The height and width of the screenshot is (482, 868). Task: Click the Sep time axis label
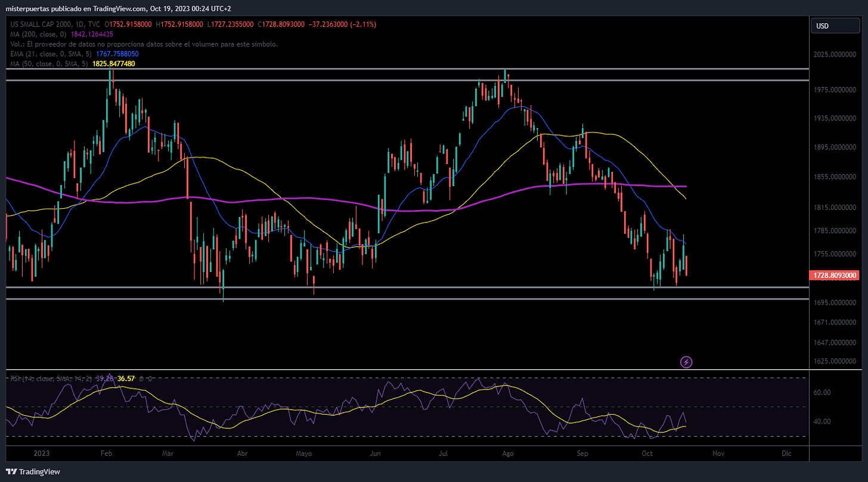pyautogui.click(x=582, y=453)
